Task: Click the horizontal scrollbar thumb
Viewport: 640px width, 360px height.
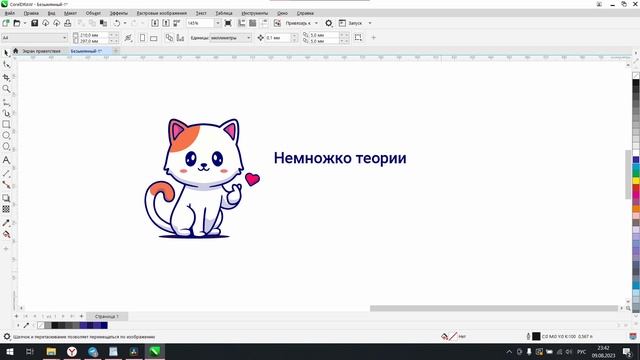Action: point(494,309)
